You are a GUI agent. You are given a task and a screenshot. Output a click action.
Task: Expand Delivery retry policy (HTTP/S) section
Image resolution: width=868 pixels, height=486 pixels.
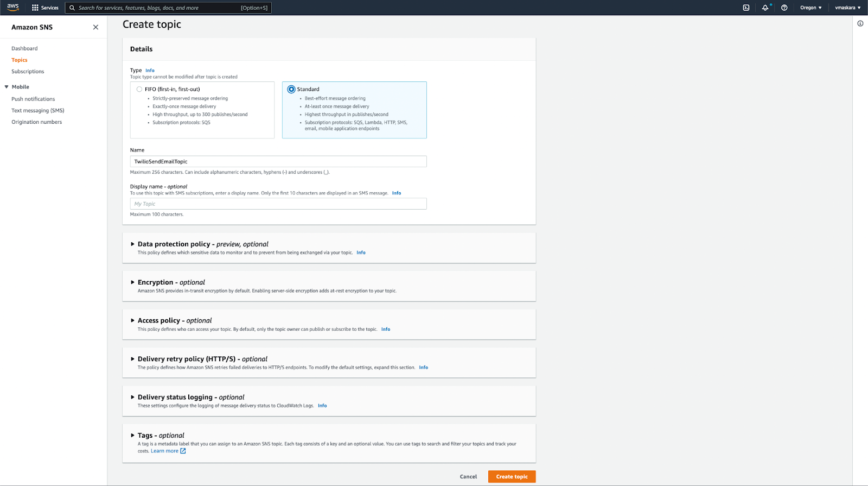click(132, 359)
